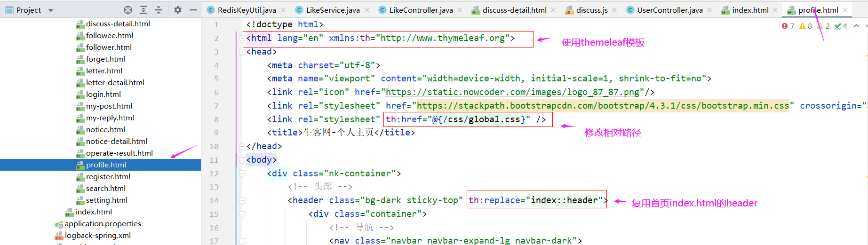Click the meta charset utf-8 line
Image resolution: width=868 pixels, height=245 pixels.
coord(324,65)
